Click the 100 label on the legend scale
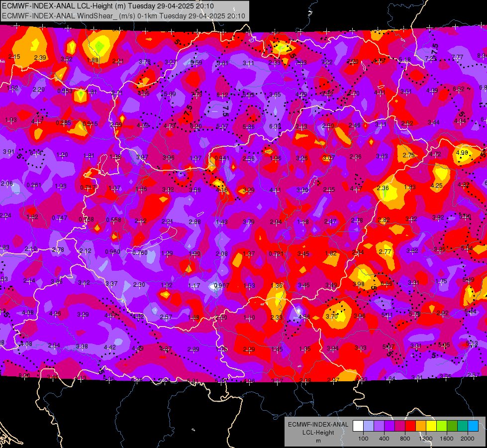 (x=363, y=439)
